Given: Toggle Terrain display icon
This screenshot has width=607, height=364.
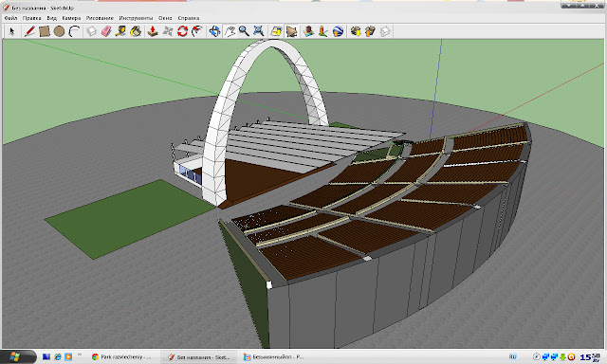Looking at the screenshot, I should pos(291,31).
